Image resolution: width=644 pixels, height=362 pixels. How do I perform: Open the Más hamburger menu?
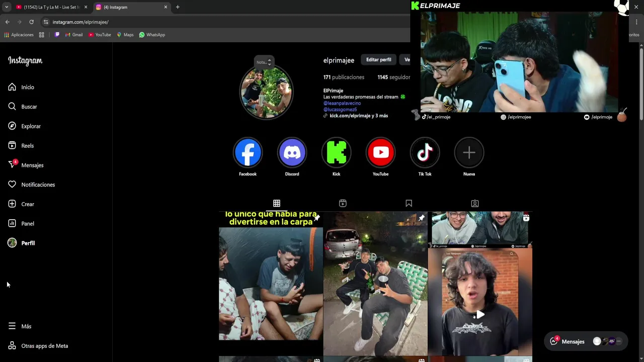tap(12, 326)
